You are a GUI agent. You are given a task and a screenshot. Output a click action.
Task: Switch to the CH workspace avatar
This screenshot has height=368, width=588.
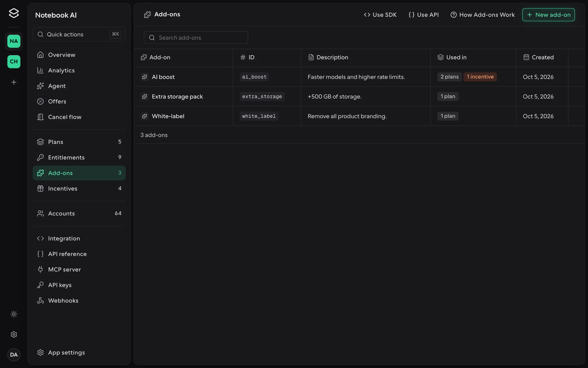[x=14, y=62]
